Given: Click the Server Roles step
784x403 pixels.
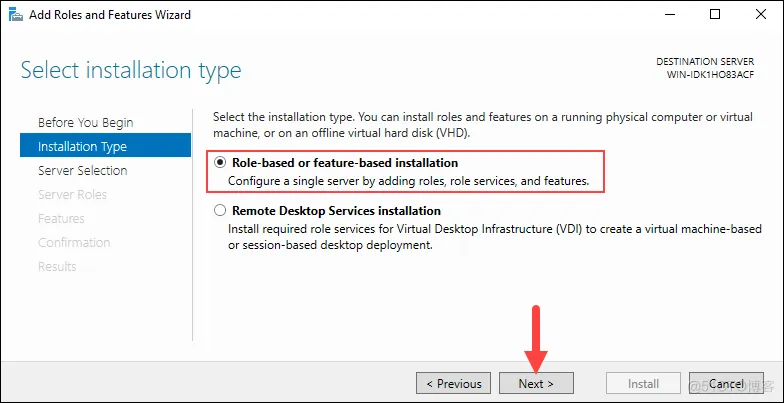Looking at the screenshot, I should coord(72,194).
